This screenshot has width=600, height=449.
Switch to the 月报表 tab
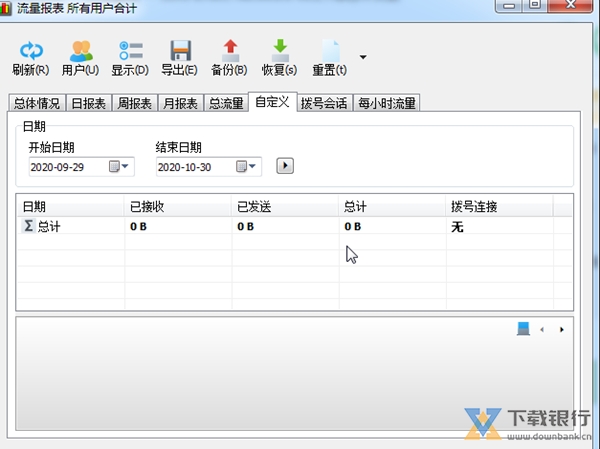pos(180,103)
